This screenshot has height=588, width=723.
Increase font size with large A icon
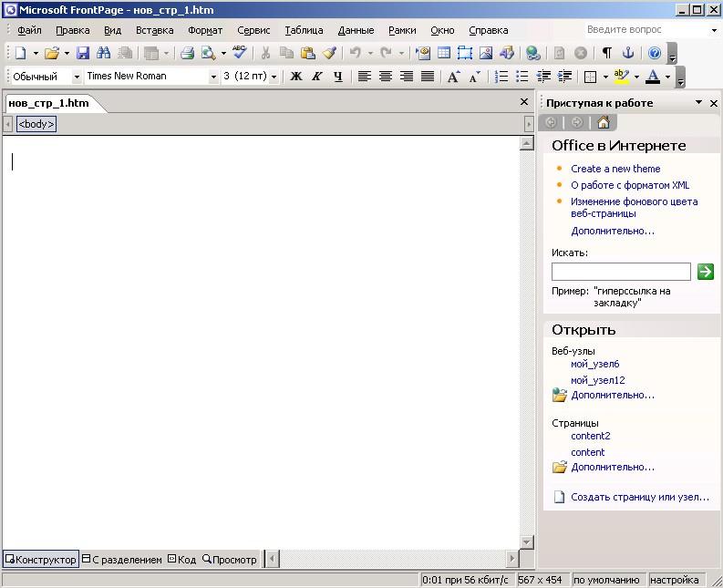(x=454, y=76)
